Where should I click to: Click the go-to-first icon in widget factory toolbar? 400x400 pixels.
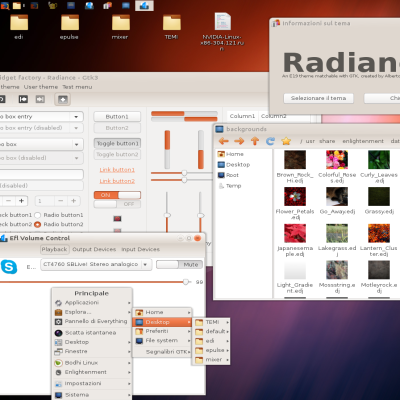tap(23, 99)
